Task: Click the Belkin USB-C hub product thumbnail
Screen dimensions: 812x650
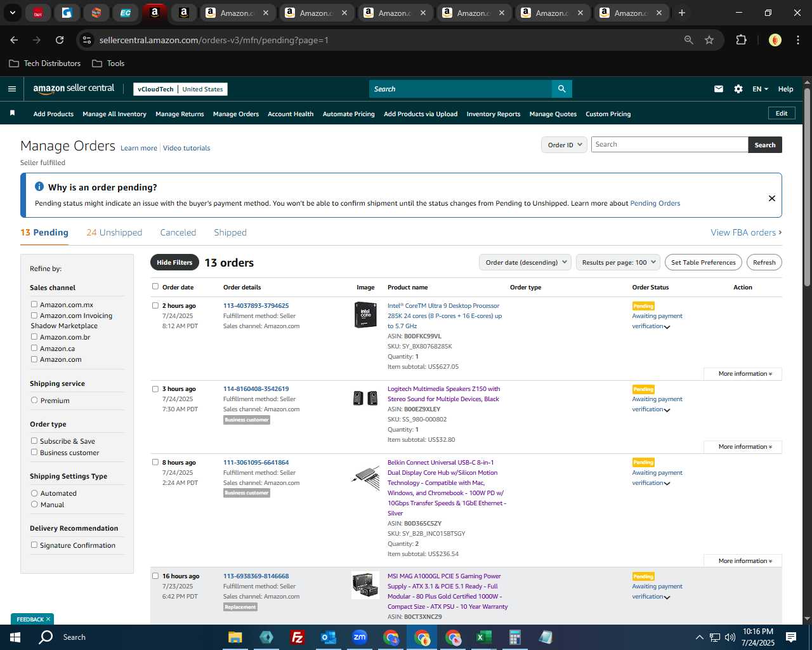Action: (365, 477)
